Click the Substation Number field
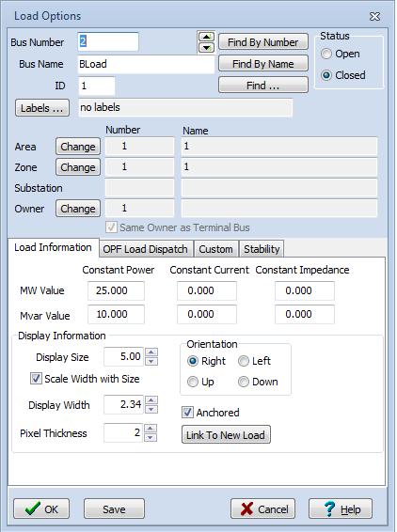The height and width of the screenshot is (532, 397). point(139,188)
